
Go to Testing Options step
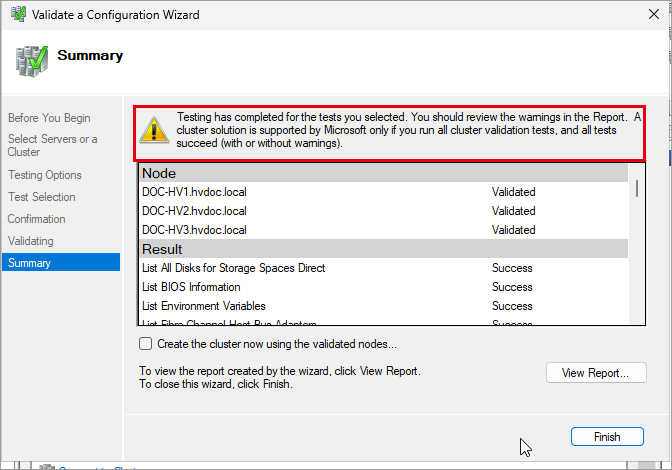coord(45,175)
